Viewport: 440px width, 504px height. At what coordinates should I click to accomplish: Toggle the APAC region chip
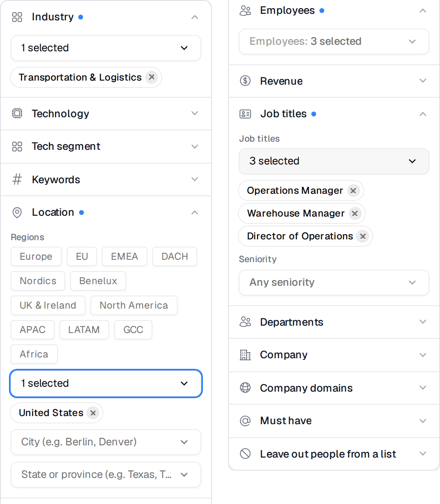pos(33,330)
